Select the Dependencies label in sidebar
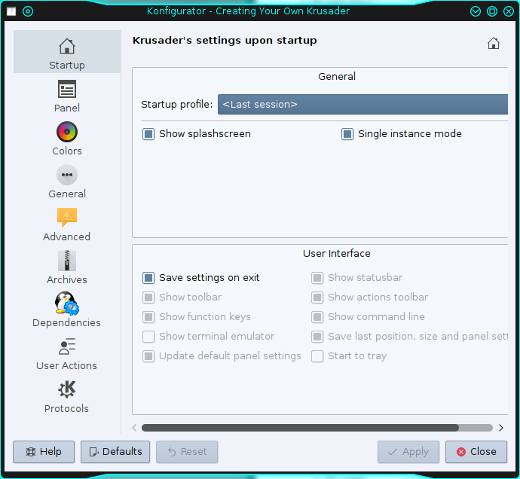Image resolution: width=520 pixels, height=479 pixels. (x=66, y=323)
